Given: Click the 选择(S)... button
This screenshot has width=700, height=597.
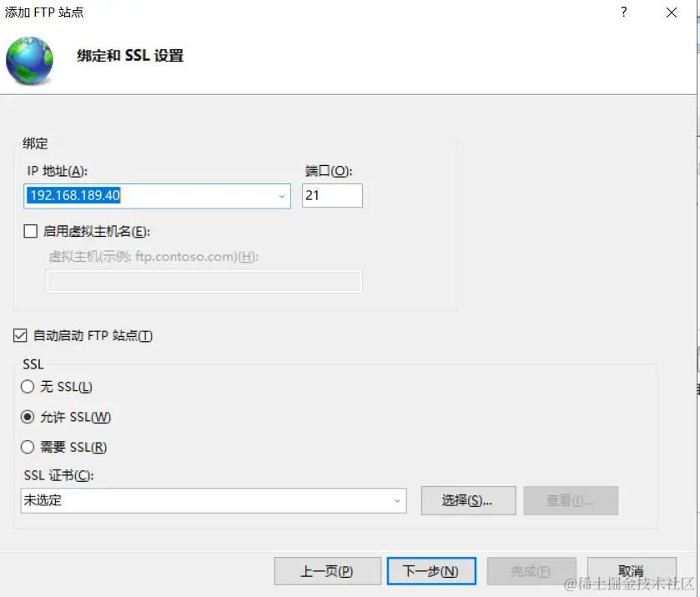Looking at the screenshot, I should pyautogui.click(x=468, y=500).
